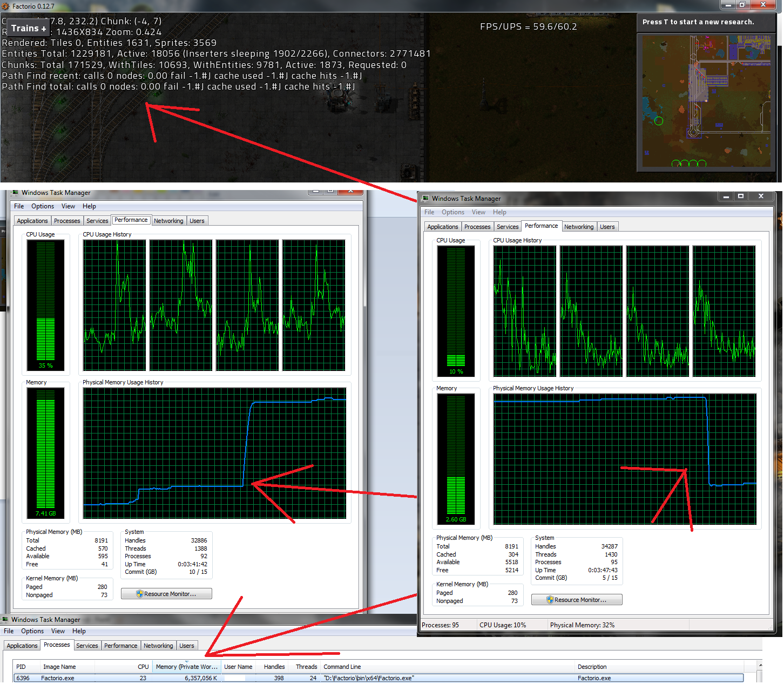Select the Factorio.exe process row

click(x=379, y=678)
